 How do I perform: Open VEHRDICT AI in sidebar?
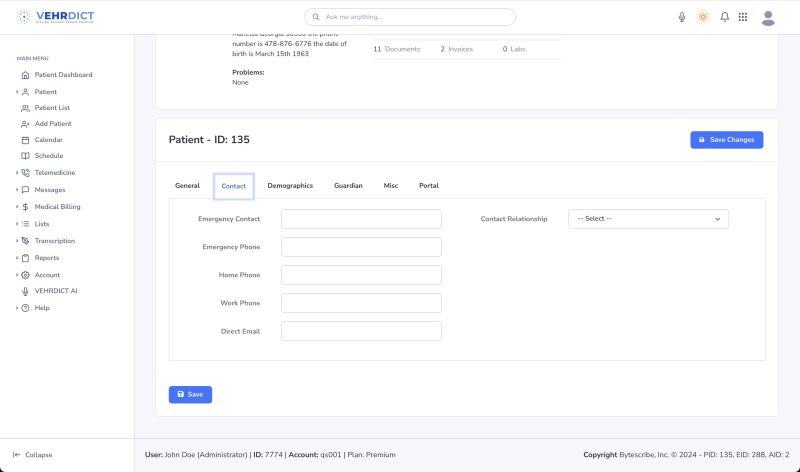55,291
